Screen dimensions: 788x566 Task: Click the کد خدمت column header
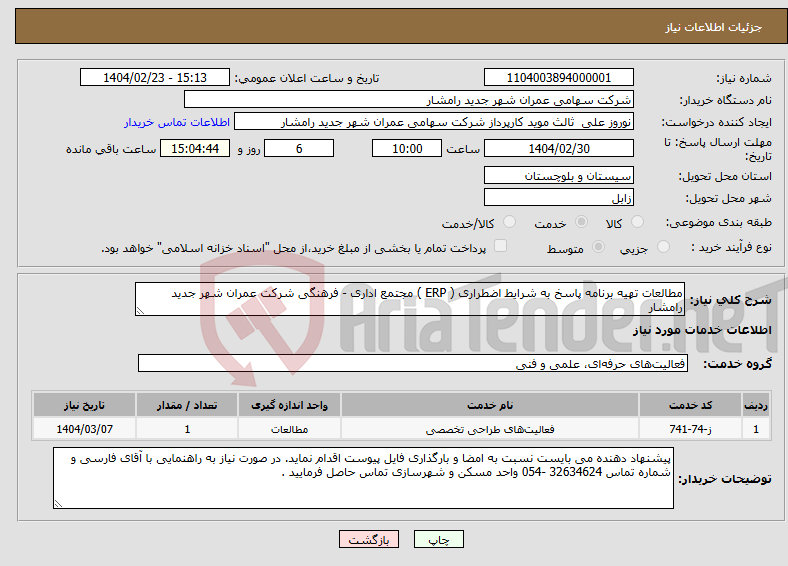coord(691,405)
